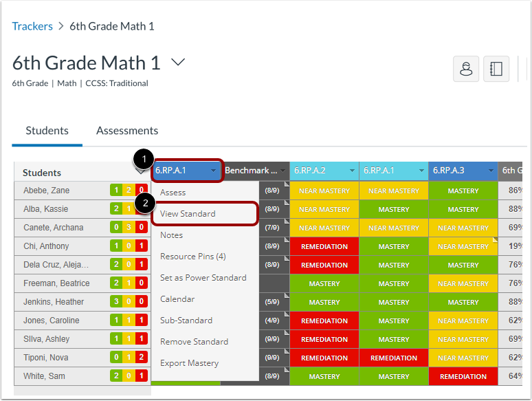
Task: Open the light-blue 6.RP.A.1 column dropdown arrow
Action: coord(421,171)
